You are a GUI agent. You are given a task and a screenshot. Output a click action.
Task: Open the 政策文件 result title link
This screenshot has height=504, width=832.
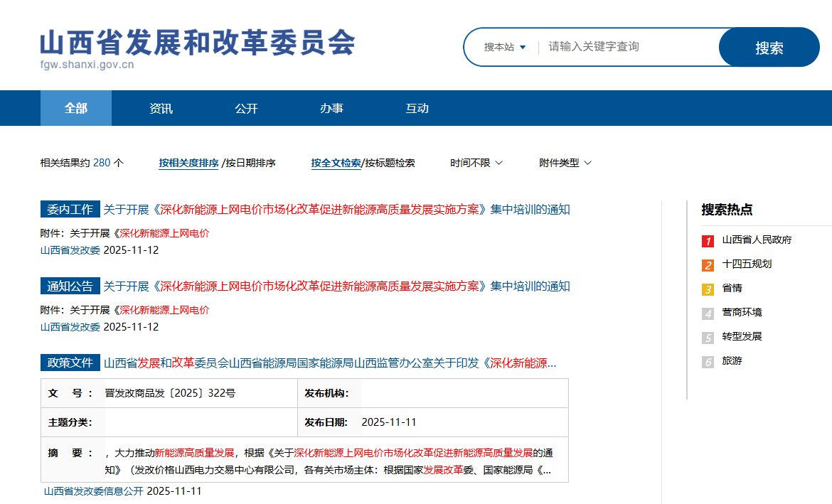click(330, 363)
